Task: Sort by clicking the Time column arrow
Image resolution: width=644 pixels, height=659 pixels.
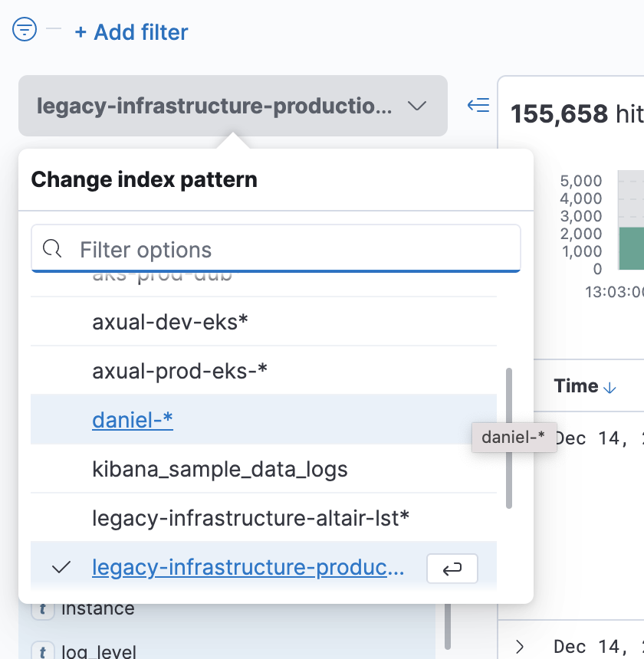Action: click(610, 388)
